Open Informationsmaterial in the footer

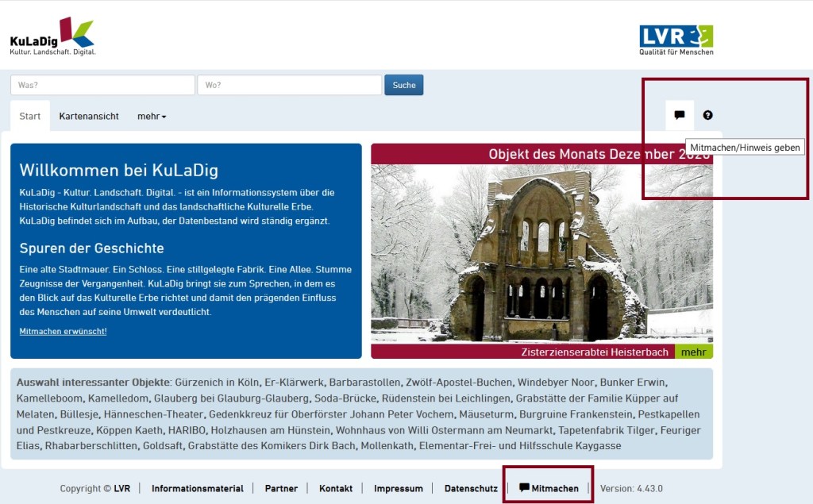(x=198, y=489)
